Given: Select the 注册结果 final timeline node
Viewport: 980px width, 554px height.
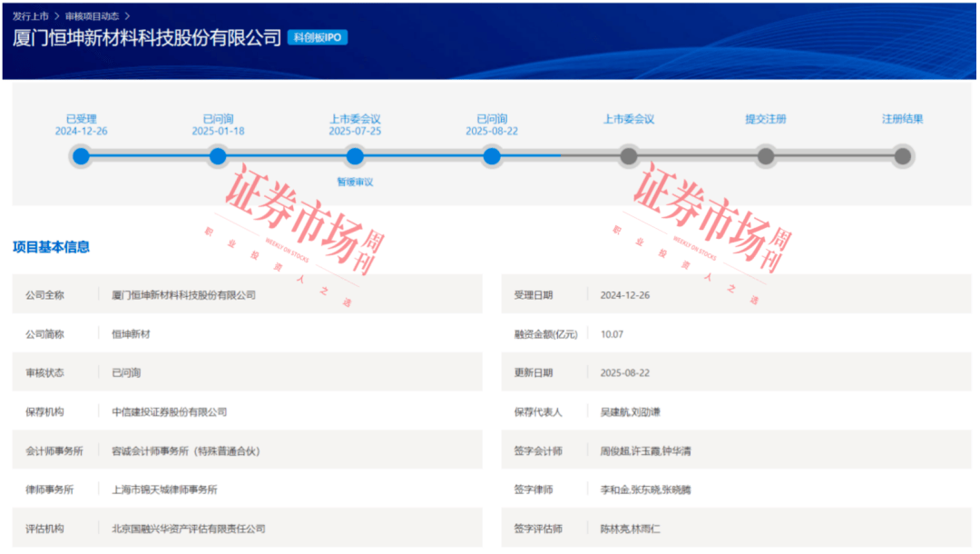Looking at the screenshot, I should (x=902, y=157).
